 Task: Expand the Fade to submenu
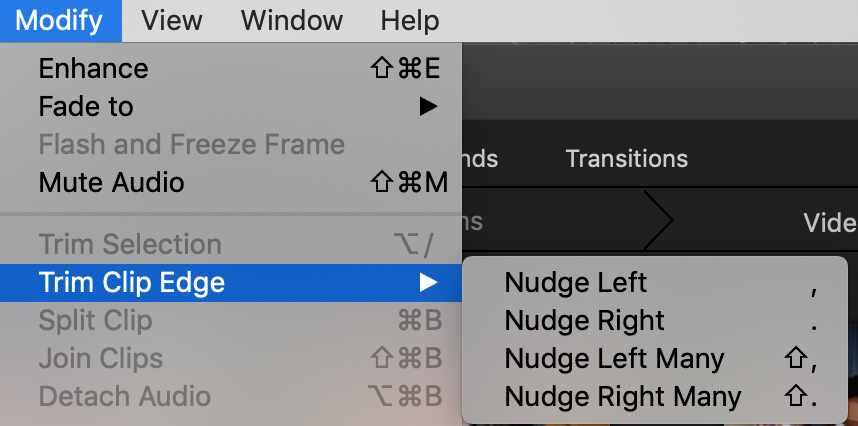[x=86, y=106]
